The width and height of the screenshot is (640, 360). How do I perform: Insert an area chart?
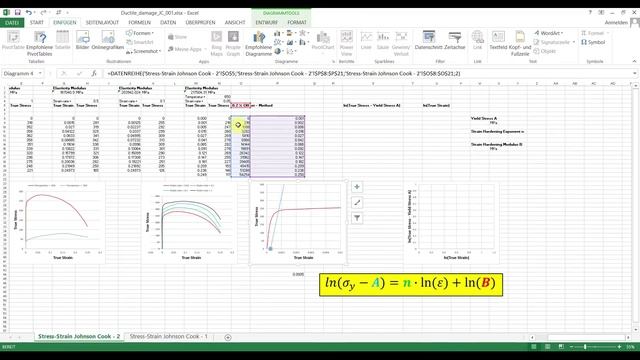coord(290,42)
